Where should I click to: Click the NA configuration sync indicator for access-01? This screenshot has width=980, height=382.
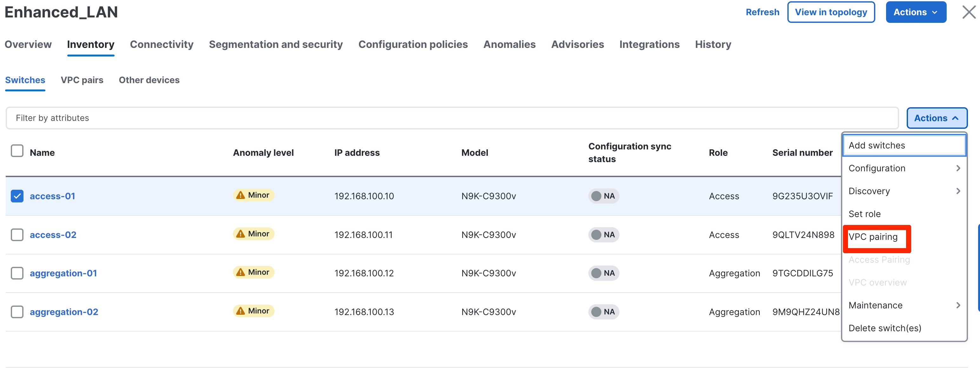pos(604,196)
